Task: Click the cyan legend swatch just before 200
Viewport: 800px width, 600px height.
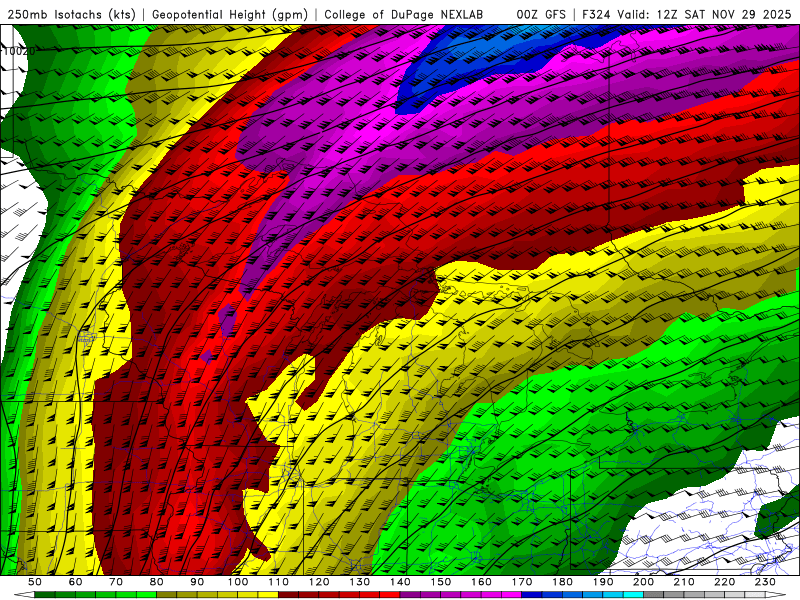Action: coord(633,595)
